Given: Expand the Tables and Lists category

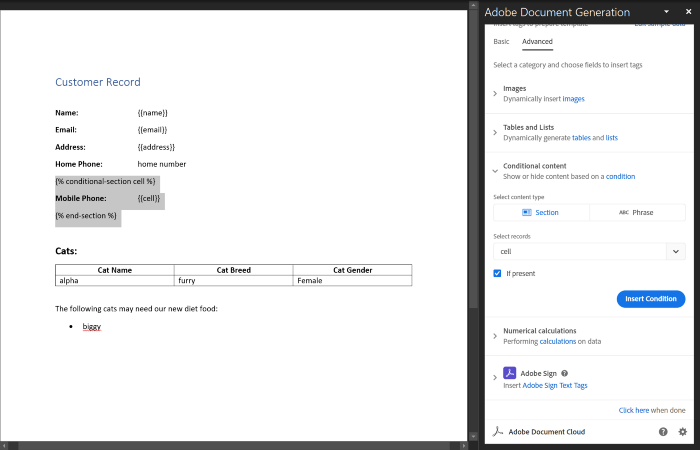Looking at the screenshot, I should 495,133.
